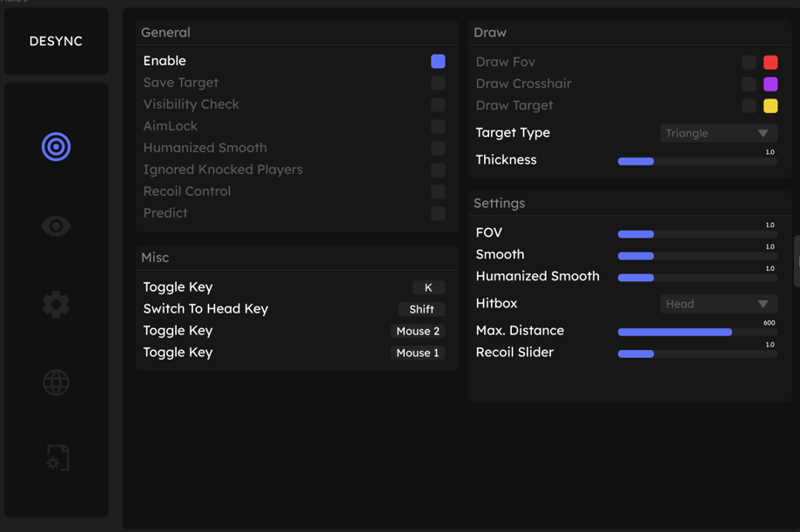The width and height of the screenshot is (800, 532).
Task: Open the globe world tab in sidebar
Action: pyautogui.click(x=56, y=383)
